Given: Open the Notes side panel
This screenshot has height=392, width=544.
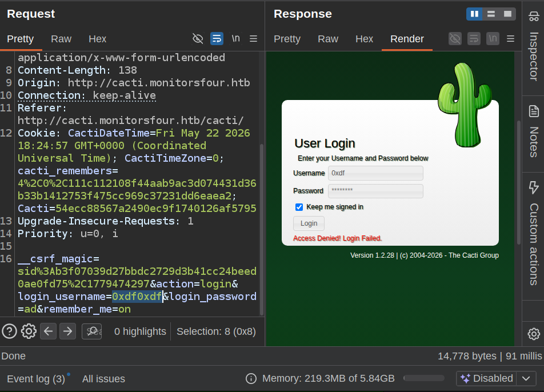Looking at the screenshot, I should tap(534, 132).
